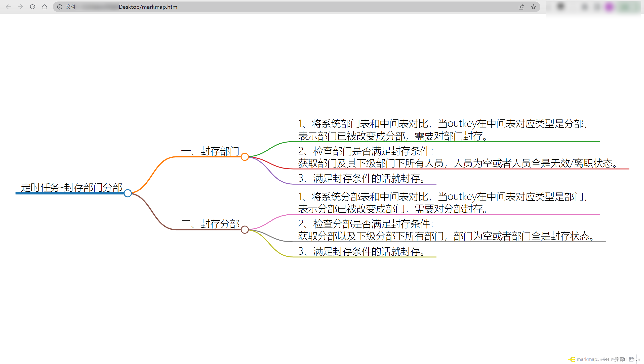Collapse the 二、封存分部 branch circle

point(245,230)
